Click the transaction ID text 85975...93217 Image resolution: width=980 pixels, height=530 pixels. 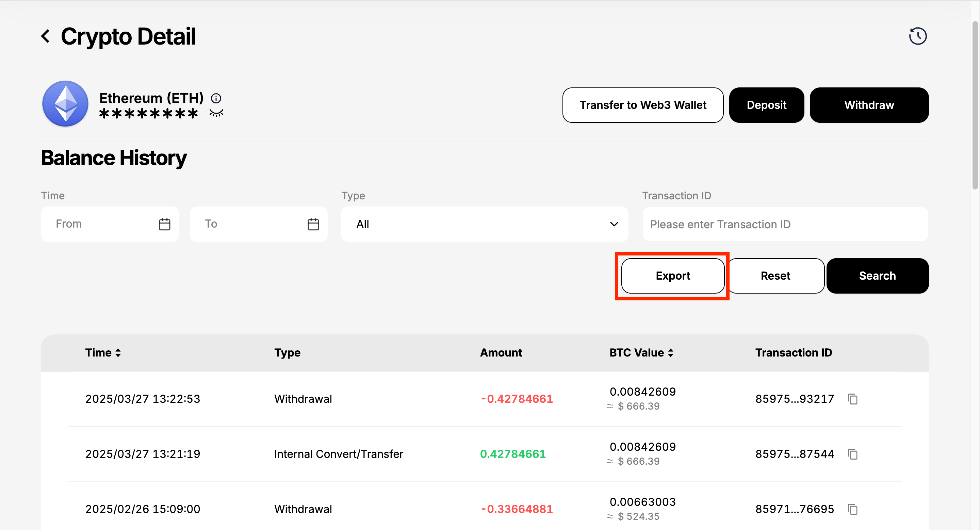tap(794, 399)
